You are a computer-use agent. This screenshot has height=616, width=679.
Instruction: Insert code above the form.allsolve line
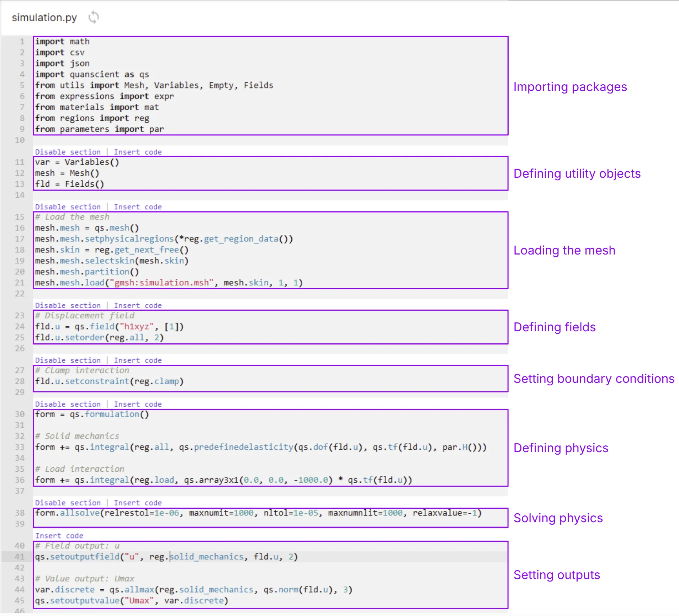click(138, 503)
